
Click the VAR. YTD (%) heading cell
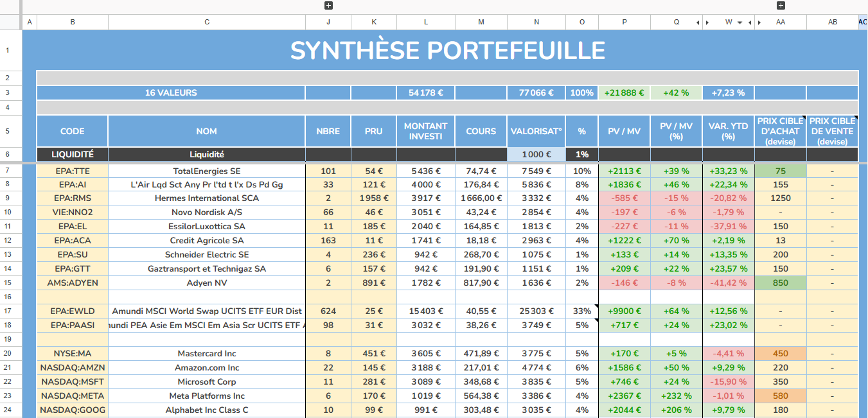[729, 131]
